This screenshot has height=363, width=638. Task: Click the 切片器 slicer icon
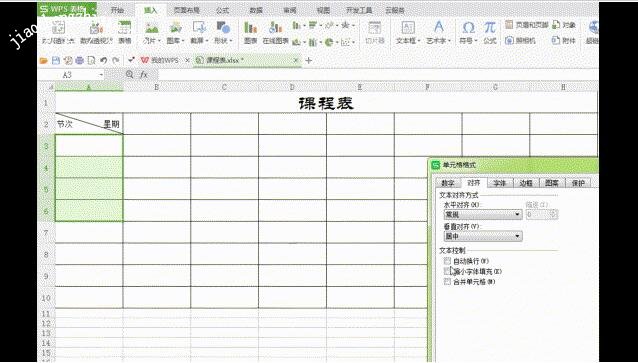[x=374, y=28]
